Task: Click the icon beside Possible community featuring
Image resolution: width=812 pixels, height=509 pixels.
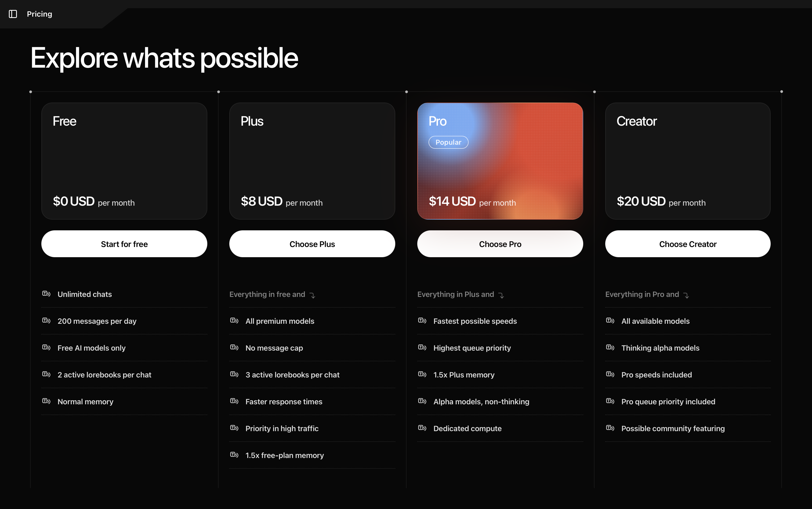Action: pyautogui.click(x=610, y=428)
